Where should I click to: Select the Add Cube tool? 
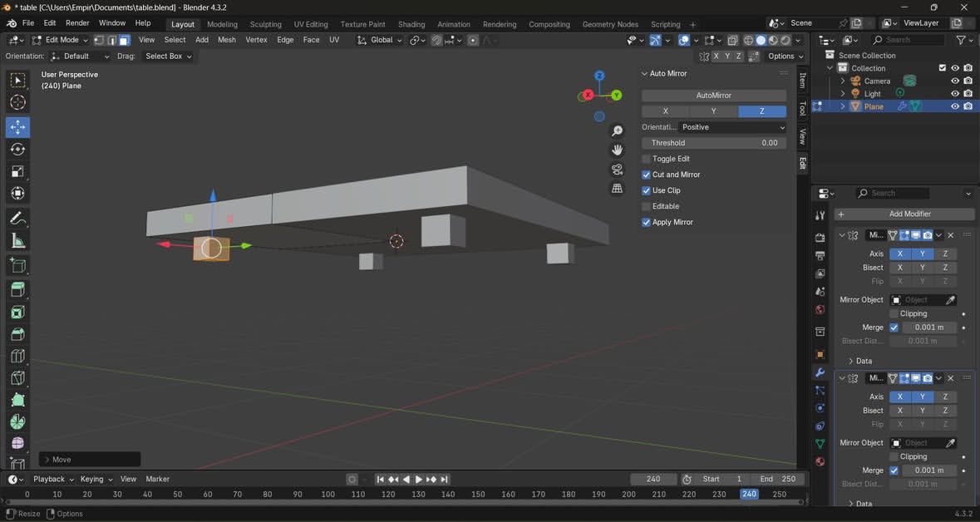[x=17, y=265]
